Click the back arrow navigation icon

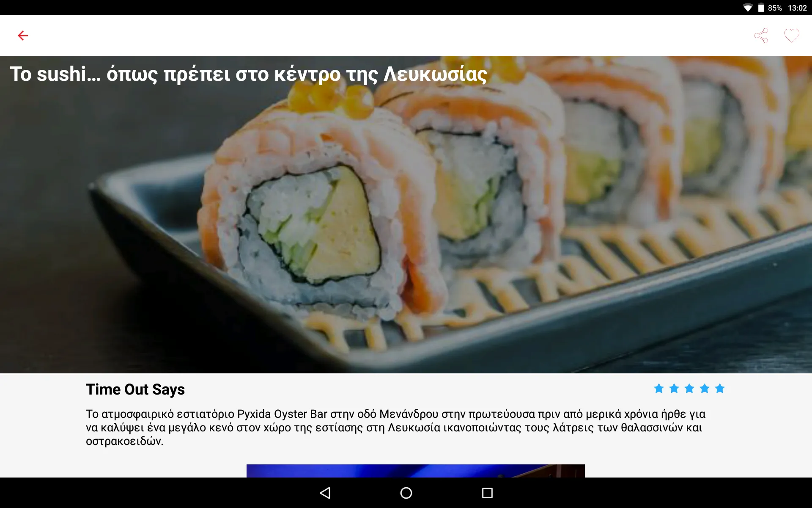tap(23, 36)
